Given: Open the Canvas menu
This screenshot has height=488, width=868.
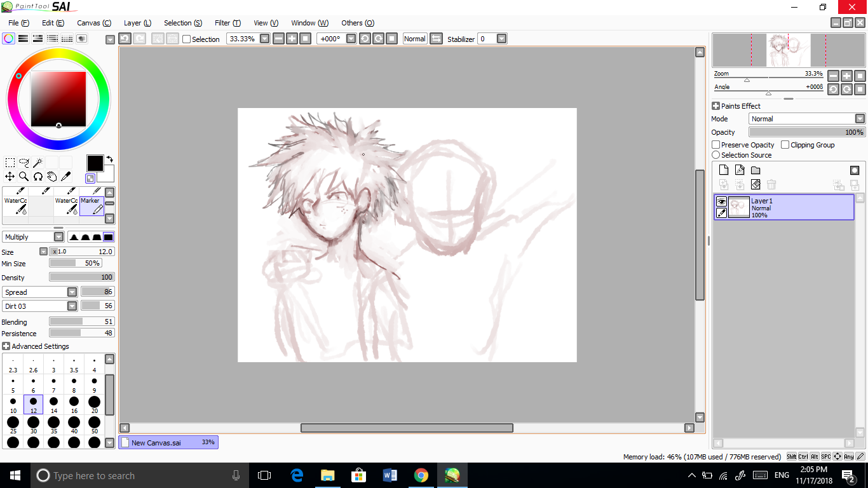Looking at the screenshot, I should [x=94, y=23].
